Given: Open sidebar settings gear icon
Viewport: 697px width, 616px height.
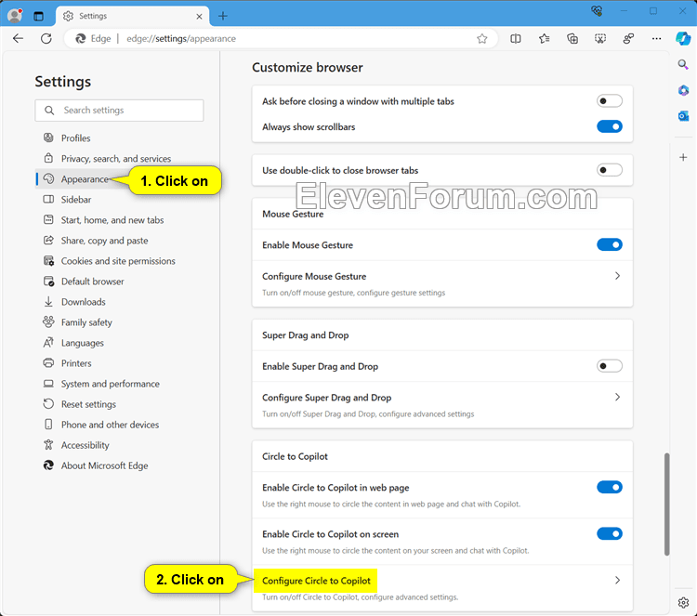Looking at the screenshot, I should 683,603.
